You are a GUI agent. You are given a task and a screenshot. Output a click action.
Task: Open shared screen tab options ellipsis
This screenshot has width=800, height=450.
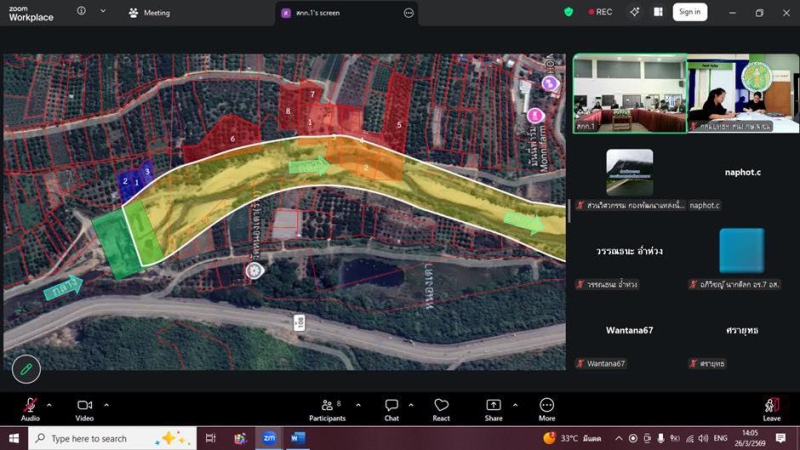coord(408,13)
